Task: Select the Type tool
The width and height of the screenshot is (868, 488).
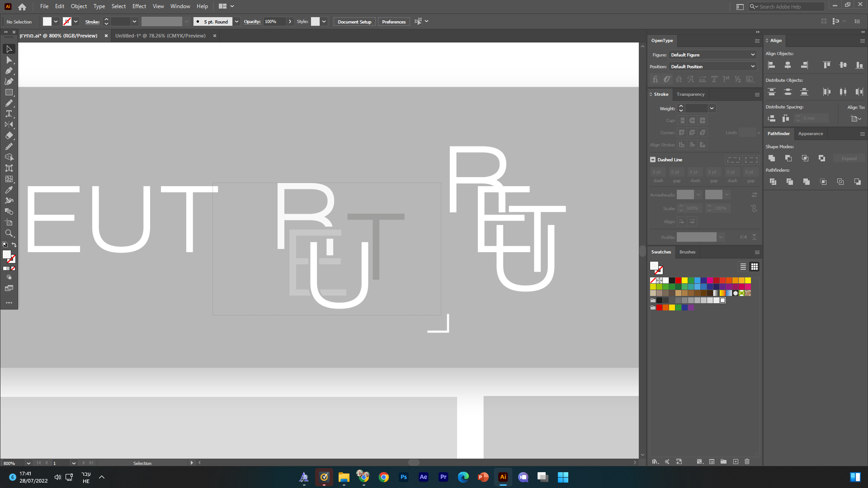Action: coord(9,114)
